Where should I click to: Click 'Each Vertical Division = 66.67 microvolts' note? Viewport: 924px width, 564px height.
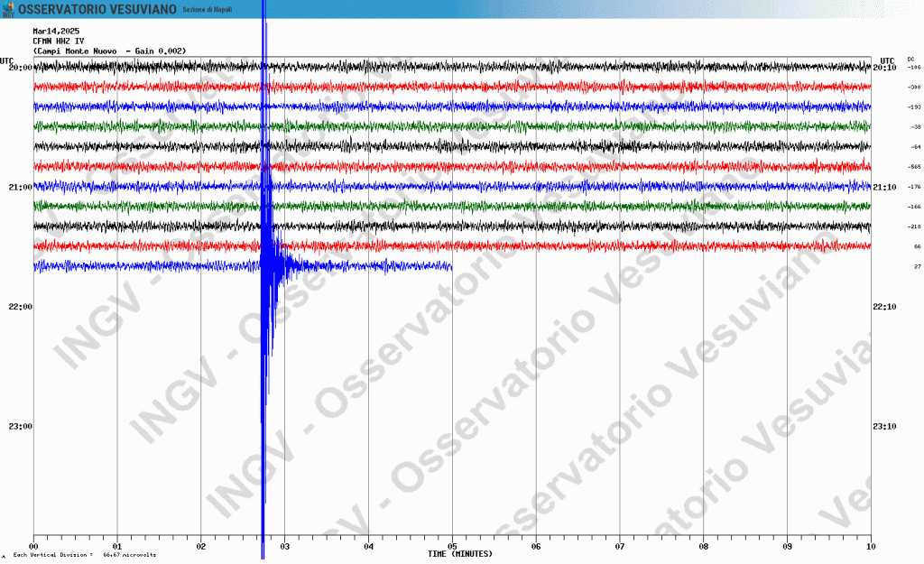tap(84, 555)
